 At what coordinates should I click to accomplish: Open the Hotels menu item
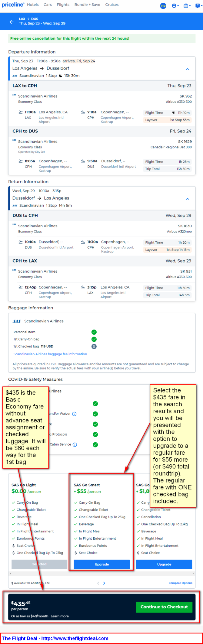tap(33, 5)
